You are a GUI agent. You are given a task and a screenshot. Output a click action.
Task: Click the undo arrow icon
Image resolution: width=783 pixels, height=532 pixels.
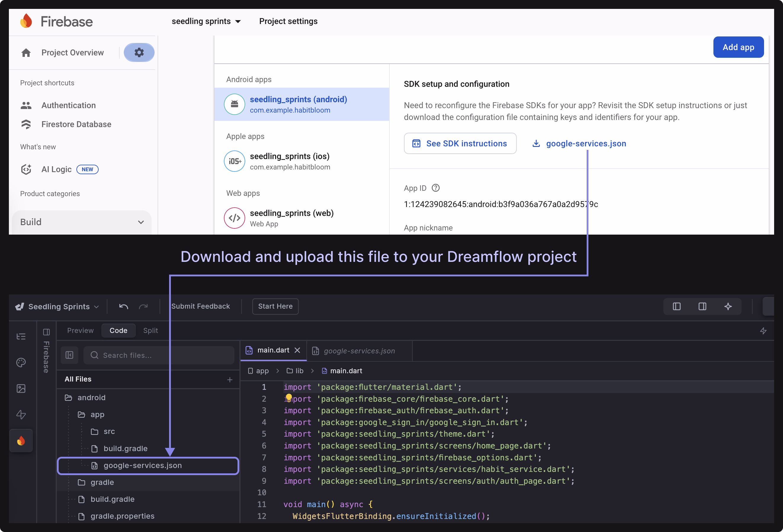click(x=123, y=306)
